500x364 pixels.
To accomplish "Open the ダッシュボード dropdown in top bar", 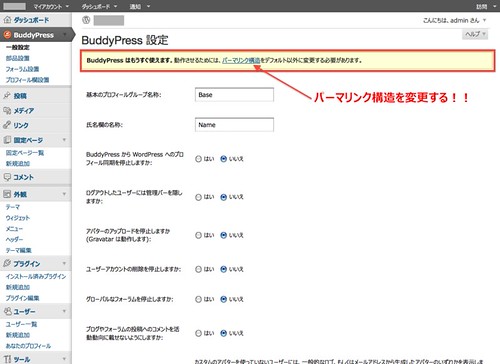I will tap(99, 6).
